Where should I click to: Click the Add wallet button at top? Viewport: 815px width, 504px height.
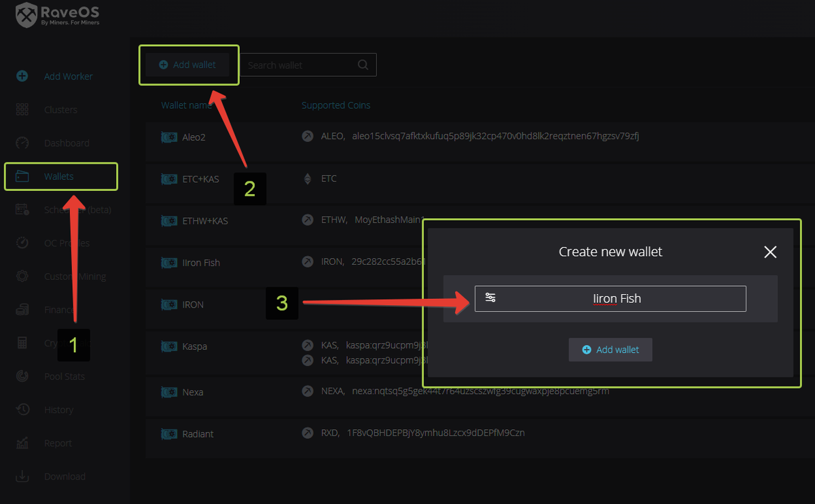point(187,65)
